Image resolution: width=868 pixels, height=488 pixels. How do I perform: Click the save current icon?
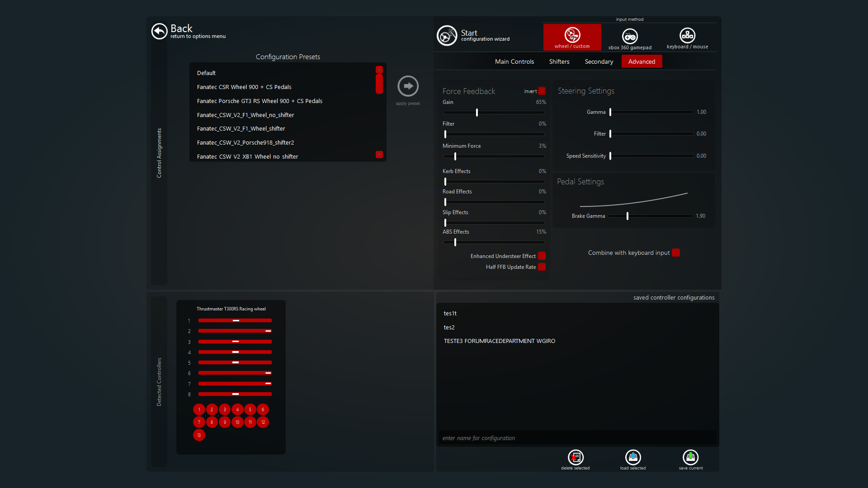tap(690, 458)
